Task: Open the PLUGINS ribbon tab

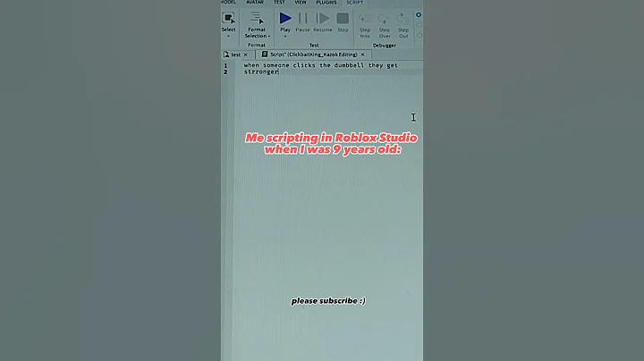Action: (x=326, y=3)
